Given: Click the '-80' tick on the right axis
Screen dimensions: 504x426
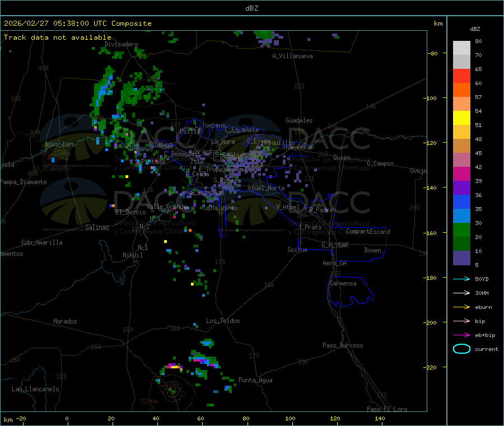Looking at the screenshot, I should 433,53.
